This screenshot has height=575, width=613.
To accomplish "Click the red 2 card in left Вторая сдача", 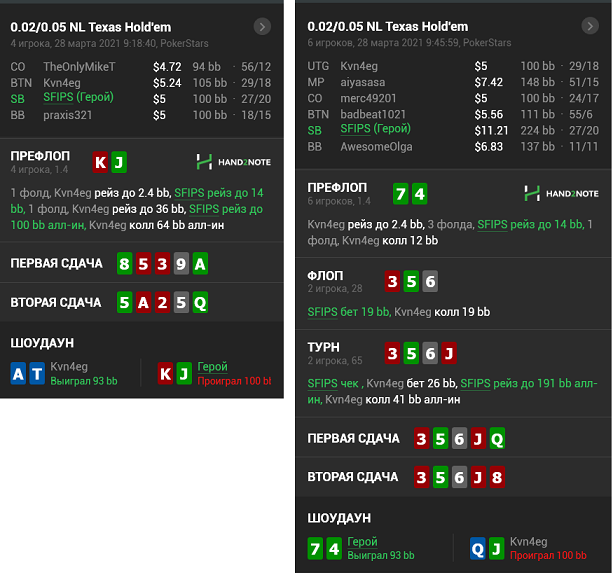I will coord(162,302).
